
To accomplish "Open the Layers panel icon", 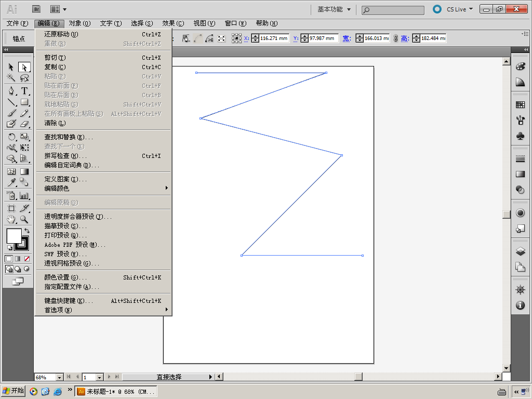I will (x=520, y=251).
